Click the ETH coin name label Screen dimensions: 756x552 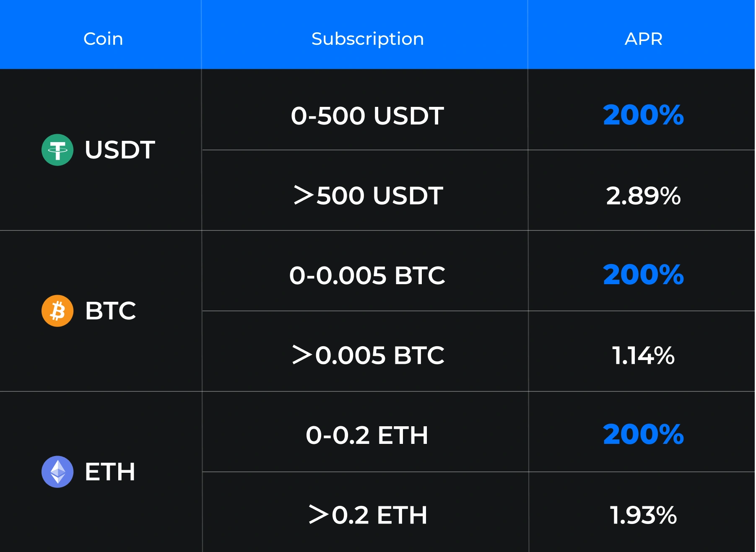pyautogui.click(x=110, y=472)
